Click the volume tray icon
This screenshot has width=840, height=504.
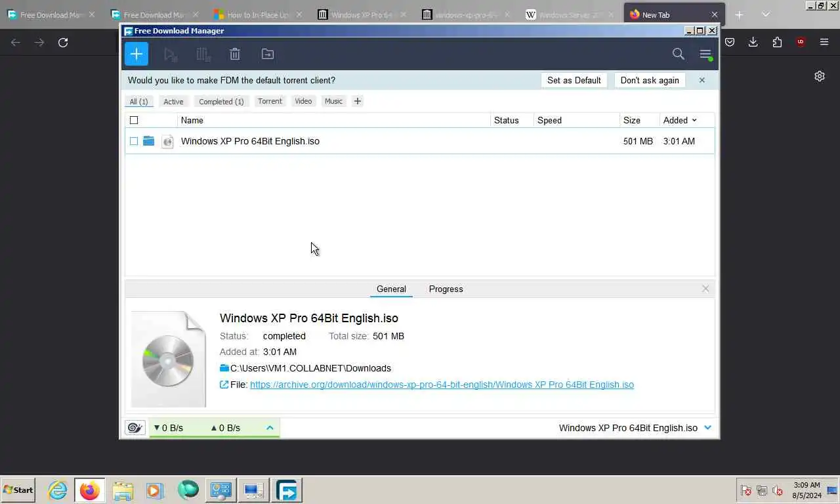point(778,490)
